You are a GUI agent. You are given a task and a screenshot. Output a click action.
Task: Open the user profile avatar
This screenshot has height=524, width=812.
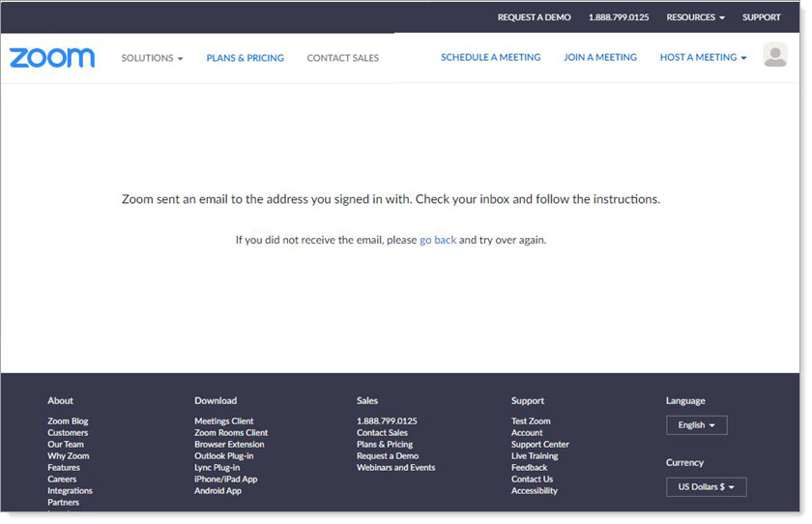[x=774, y=55]
